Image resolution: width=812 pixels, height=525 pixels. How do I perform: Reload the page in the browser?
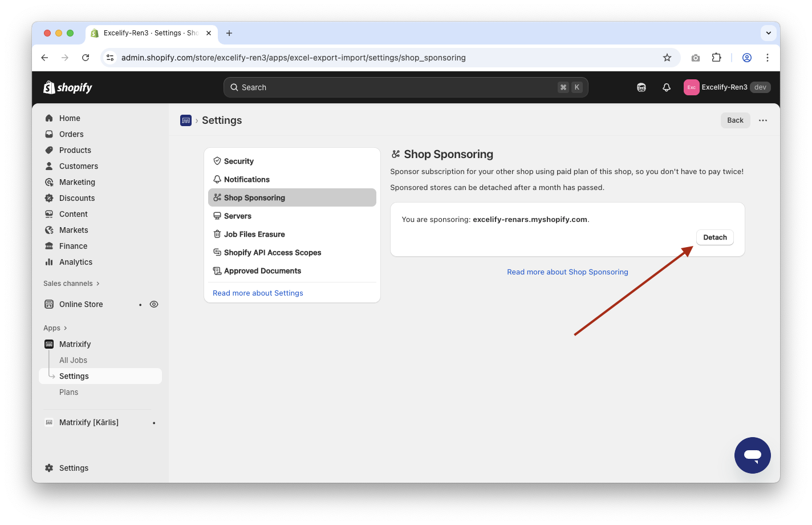[x=86, y=58]
